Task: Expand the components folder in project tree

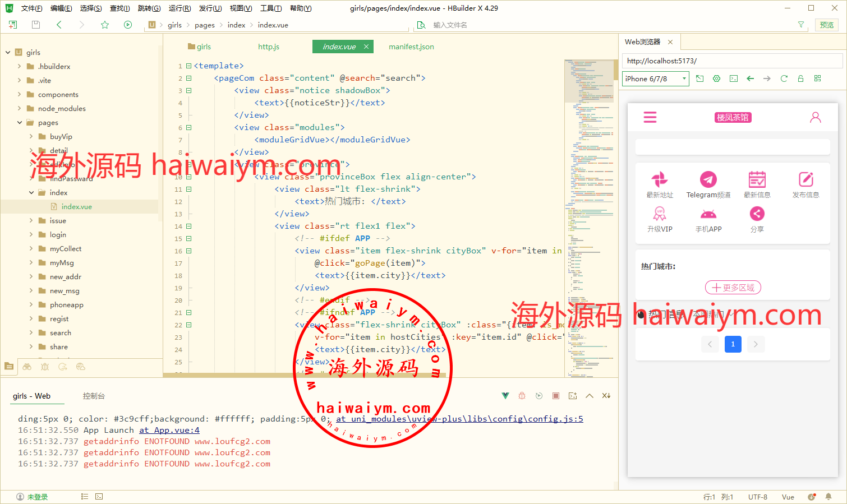Action: coord(20,94)
